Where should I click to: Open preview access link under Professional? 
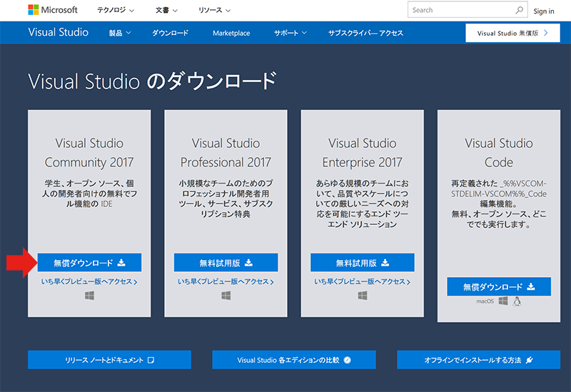(x=226, y=281)
